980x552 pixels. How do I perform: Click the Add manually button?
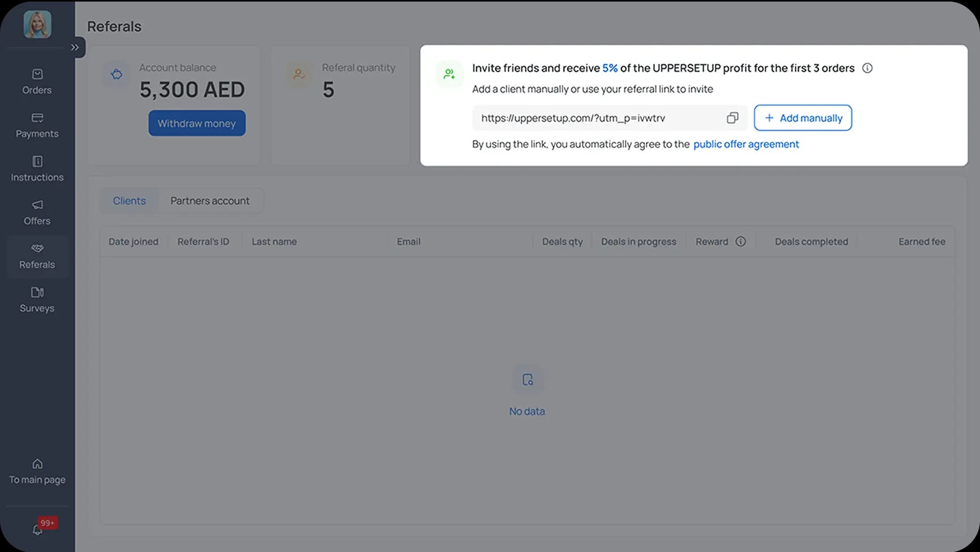point(802,118)
